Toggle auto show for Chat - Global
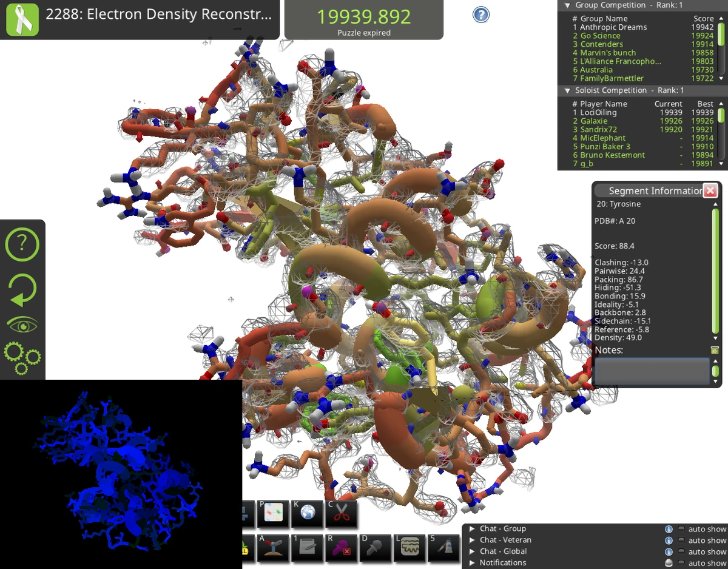This screenshot has height=569, width=728. pyautogui.click(x=681, y=551)
